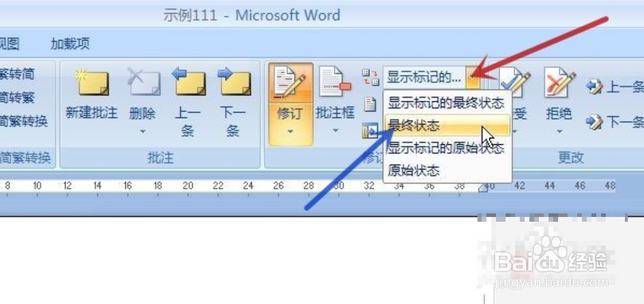Click the 简繁转换 button above the group label
This screenshot has width=644, height=304.
23,122
